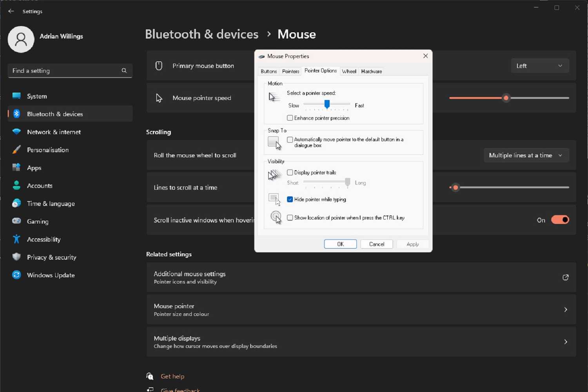The width and height of the screenshot is (588, 392).
Task: Switch to the Wheel tab
Action: coord(348,71)
